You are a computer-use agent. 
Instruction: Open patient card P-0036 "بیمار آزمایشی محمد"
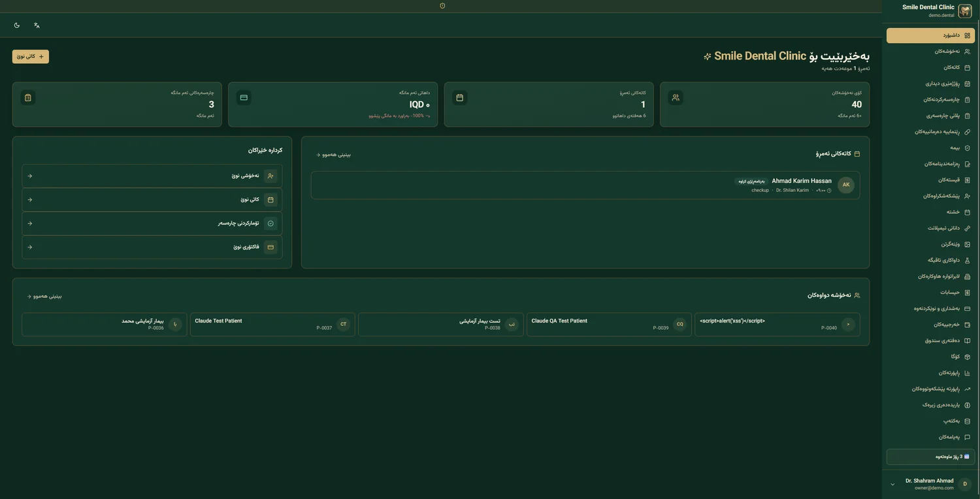tap(104, 325)
